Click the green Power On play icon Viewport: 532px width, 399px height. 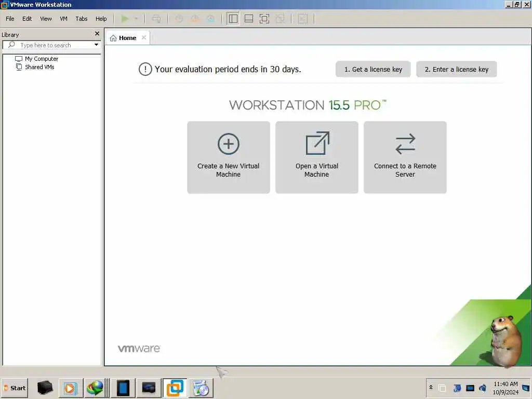pos(125,19)
